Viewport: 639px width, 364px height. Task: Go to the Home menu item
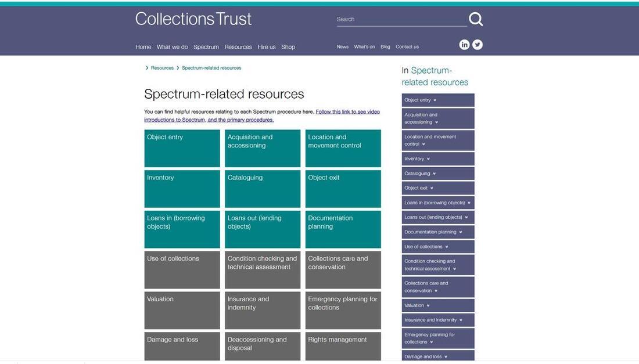(143, 47)
